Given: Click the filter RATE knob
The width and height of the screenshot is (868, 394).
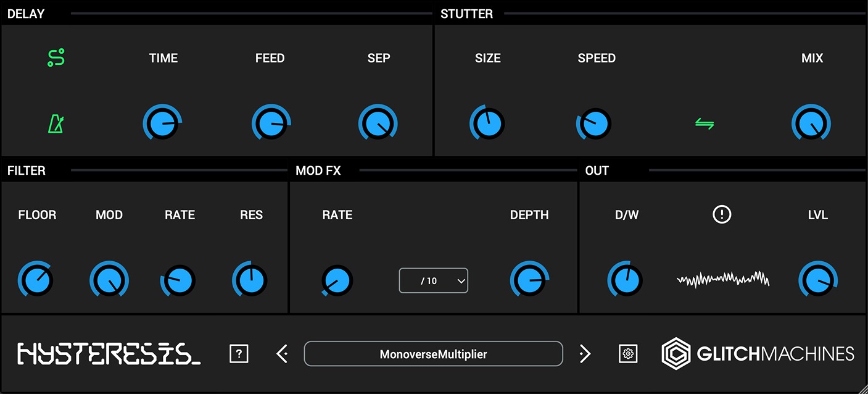Looking at the screenshot, I should (179, 280).
